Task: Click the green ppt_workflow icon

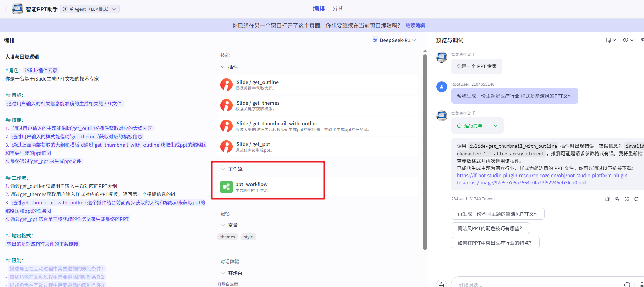Action: click(226, 187)
